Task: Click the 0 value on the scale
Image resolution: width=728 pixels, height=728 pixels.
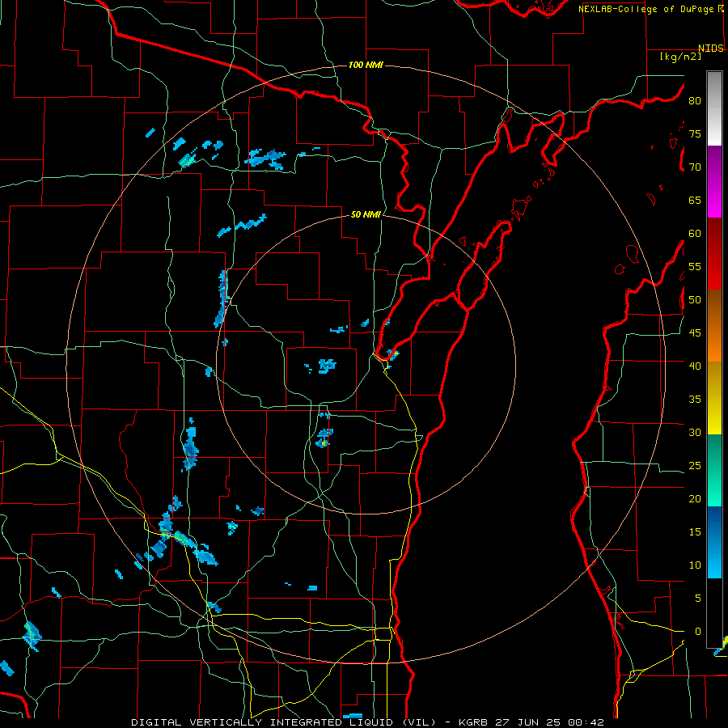Action: coord(698,632)
